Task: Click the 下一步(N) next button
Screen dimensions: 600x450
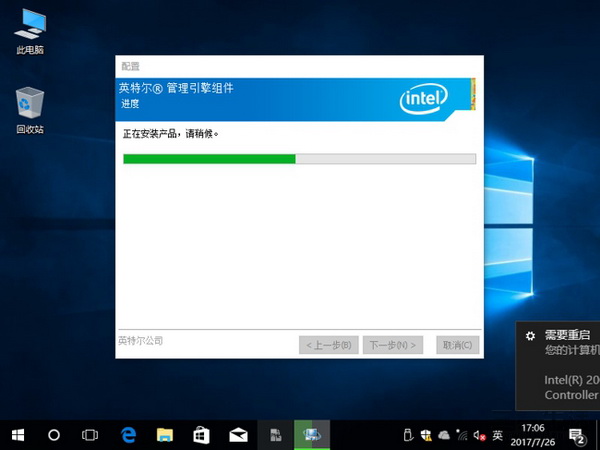Action: pyautogui.click(x=393, y=345)
